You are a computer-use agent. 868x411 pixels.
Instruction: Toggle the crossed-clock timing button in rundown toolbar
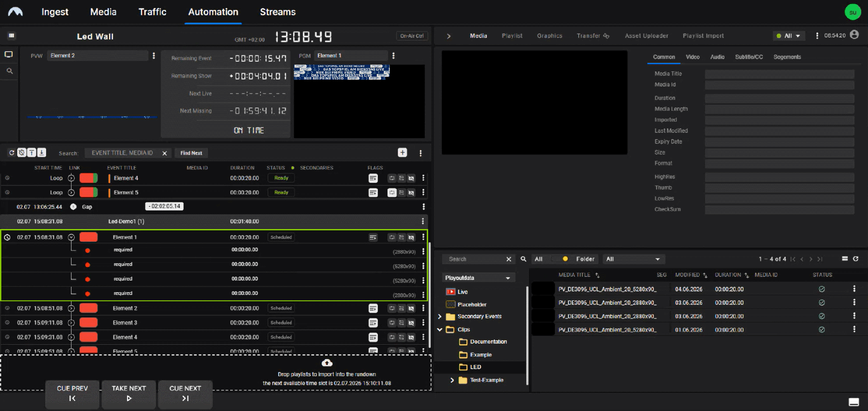point(22,153)
